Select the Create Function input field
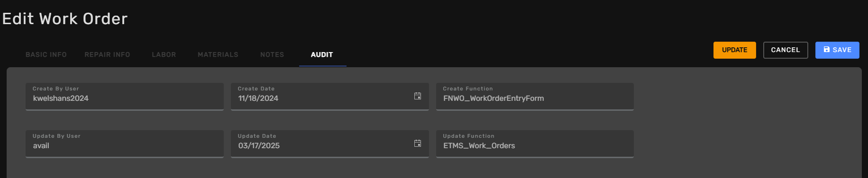The width and height of the screenshot is (868, 178). click(x=535, y=97)
